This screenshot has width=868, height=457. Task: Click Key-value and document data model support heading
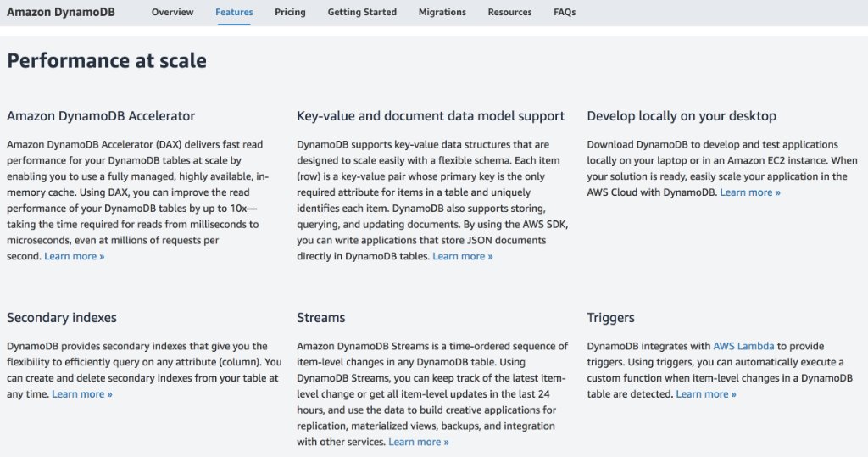pyautogui.click(x=431, y=116)
